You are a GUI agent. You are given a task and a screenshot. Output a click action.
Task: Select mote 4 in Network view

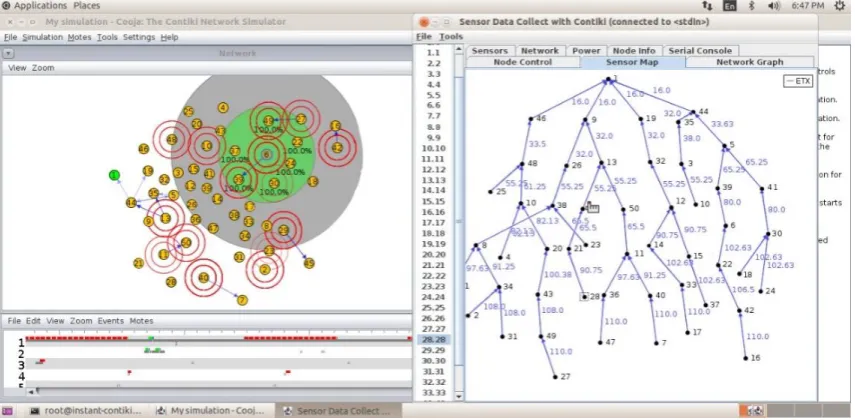pyautogui.click(x=222, y=108)
